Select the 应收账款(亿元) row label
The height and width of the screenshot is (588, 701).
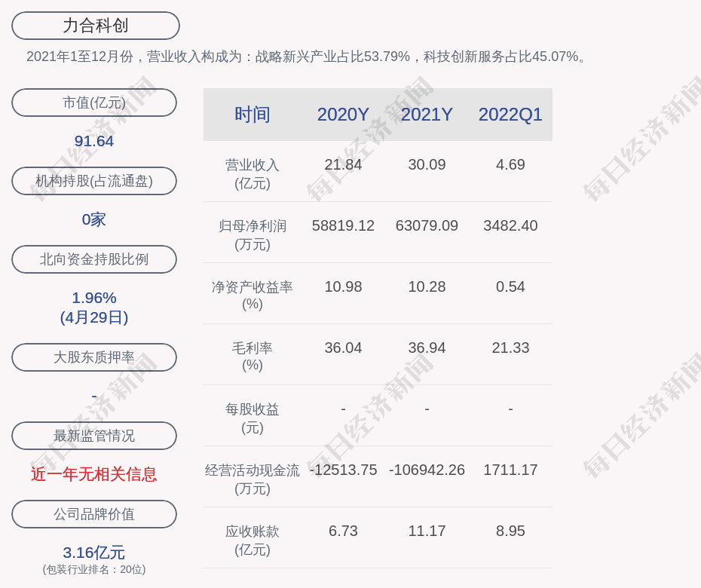tap(253, 541)
